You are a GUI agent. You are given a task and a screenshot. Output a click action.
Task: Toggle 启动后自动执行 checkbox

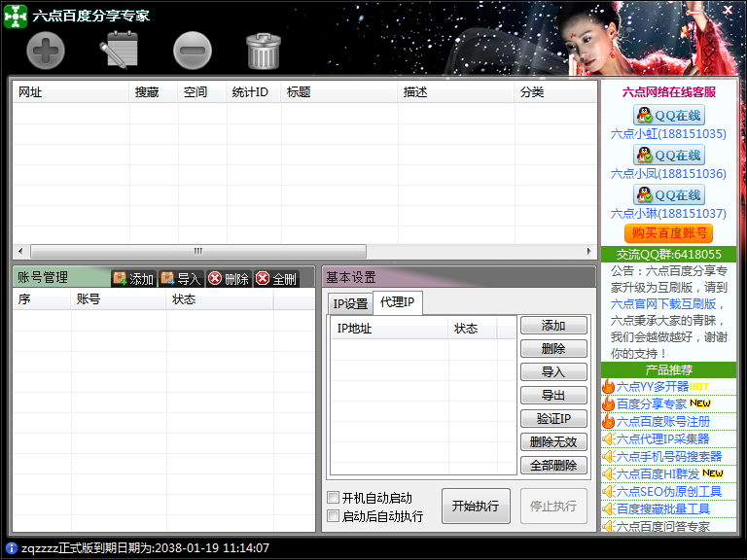(334, 516)
